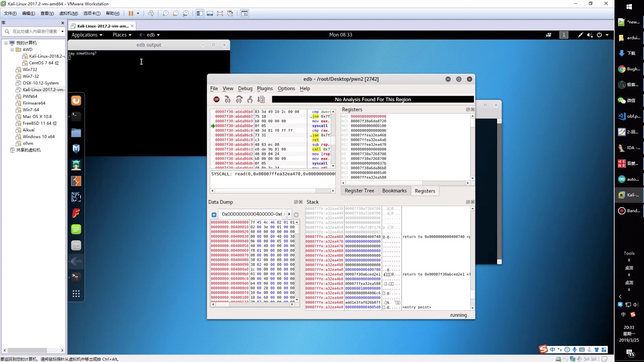644x362 pixels.
Task: Click the edb Step Over icon
Action: [x=239, y=100]
